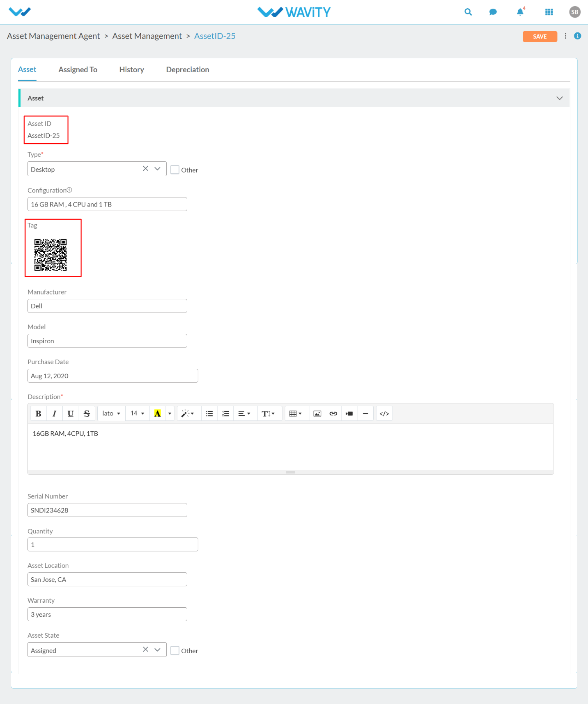This screenshot has height=705, width=588.
Task: Toggle strikethrough formatting in description editor
Action: pos(87,413)
